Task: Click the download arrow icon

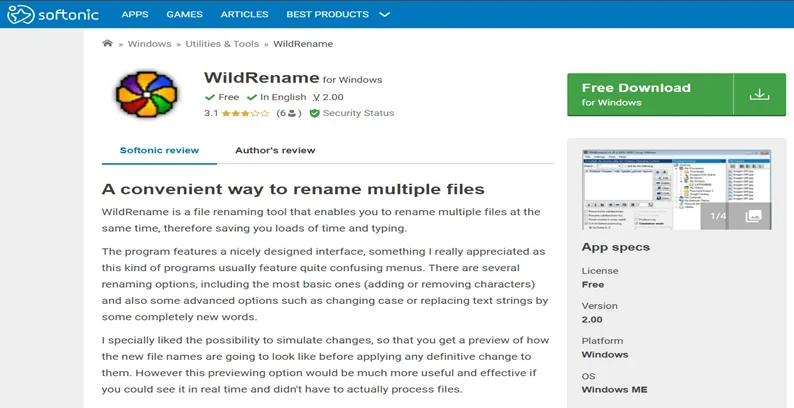Action: pos(759,94)
